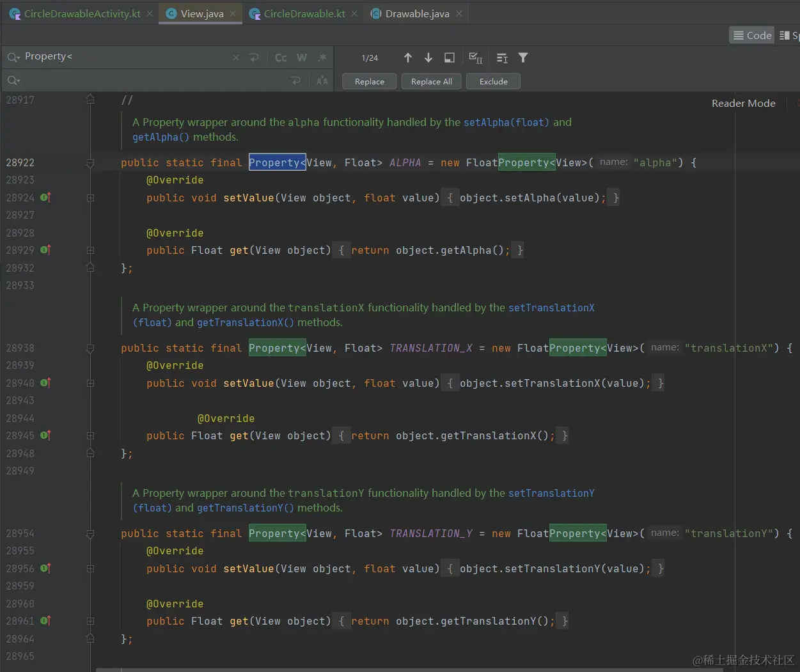This screenshot has height=672, width=800.
Task: Switch to Drawable.java tab
Action: pyautogui.click(x=417, y=13)
